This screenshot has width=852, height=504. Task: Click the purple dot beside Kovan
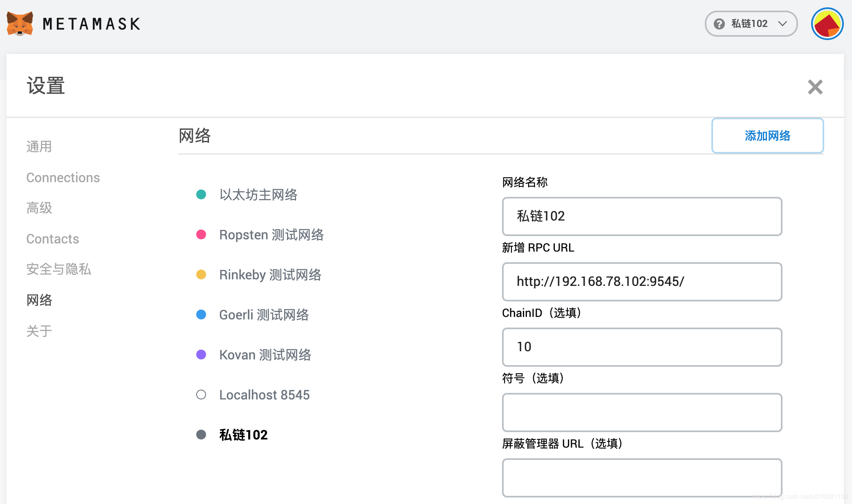click(x=201, y=355)
